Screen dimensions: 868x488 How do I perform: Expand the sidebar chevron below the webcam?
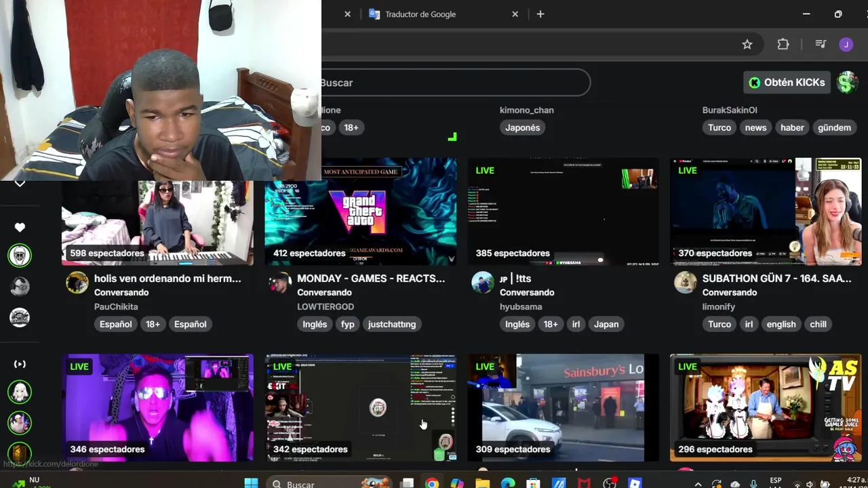pyautogui.click(x=20, y=183)
